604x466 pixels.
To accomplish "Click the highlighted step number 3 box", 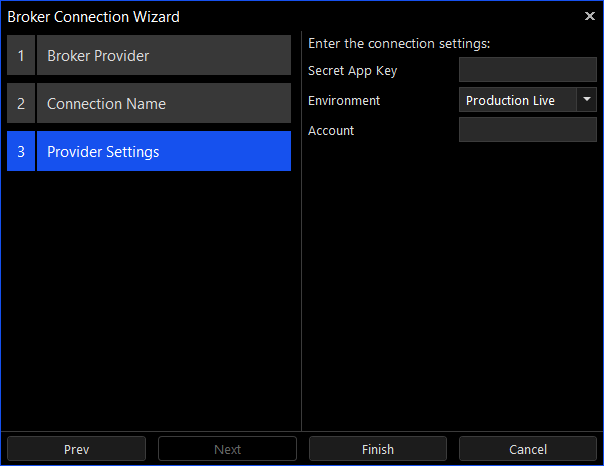I will [x=21, y=151].
